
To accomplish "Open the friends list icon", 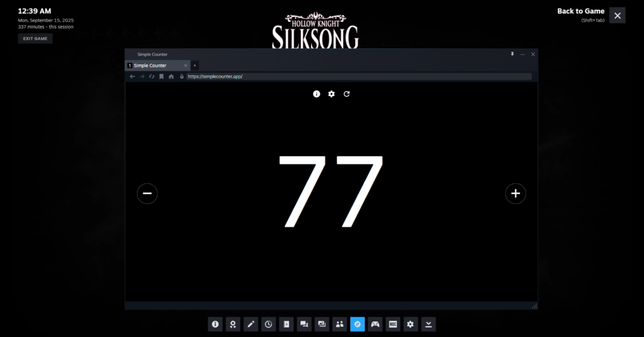I will pos(340,324).
